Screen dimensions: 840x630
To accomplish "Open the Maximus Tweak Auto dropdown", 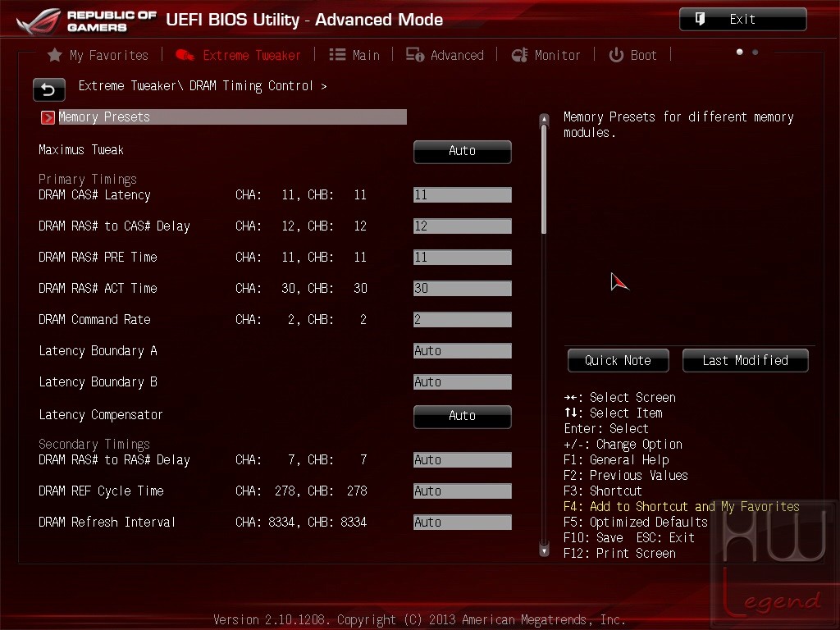I will [463, 152].
